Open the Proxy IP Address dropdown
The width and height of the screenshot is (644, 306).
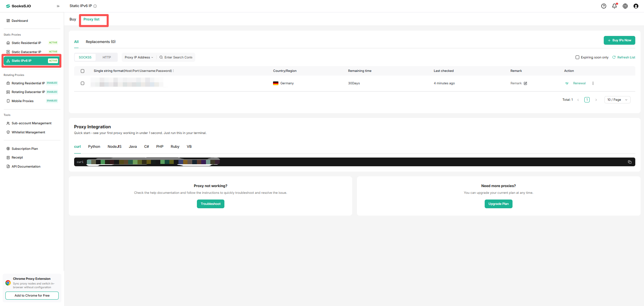139,57
